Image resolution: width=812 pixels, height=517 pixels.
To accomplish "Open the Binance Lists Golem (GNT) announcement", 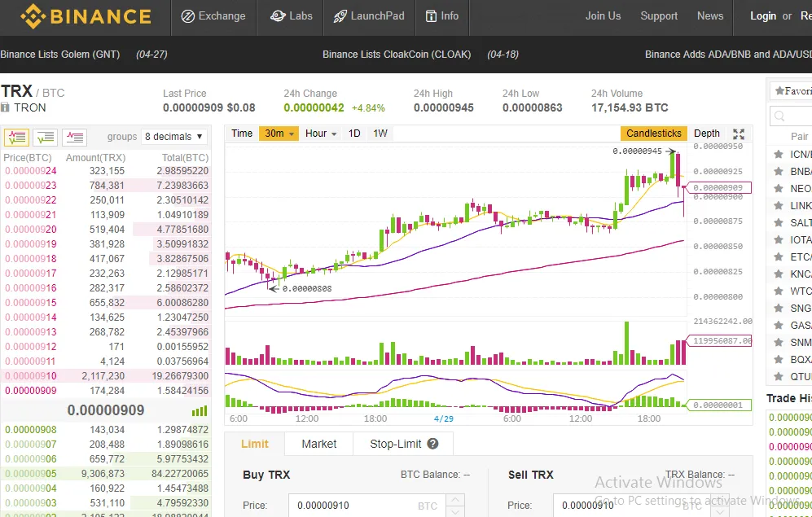I will click(x=60, y=55).
